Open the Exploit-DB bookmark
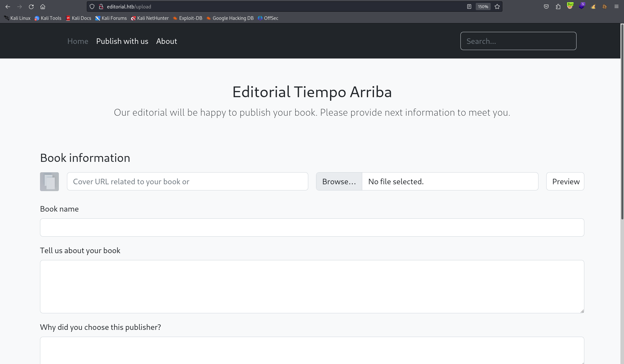Viewport: 624px width, 364px height. coord(188,18)
